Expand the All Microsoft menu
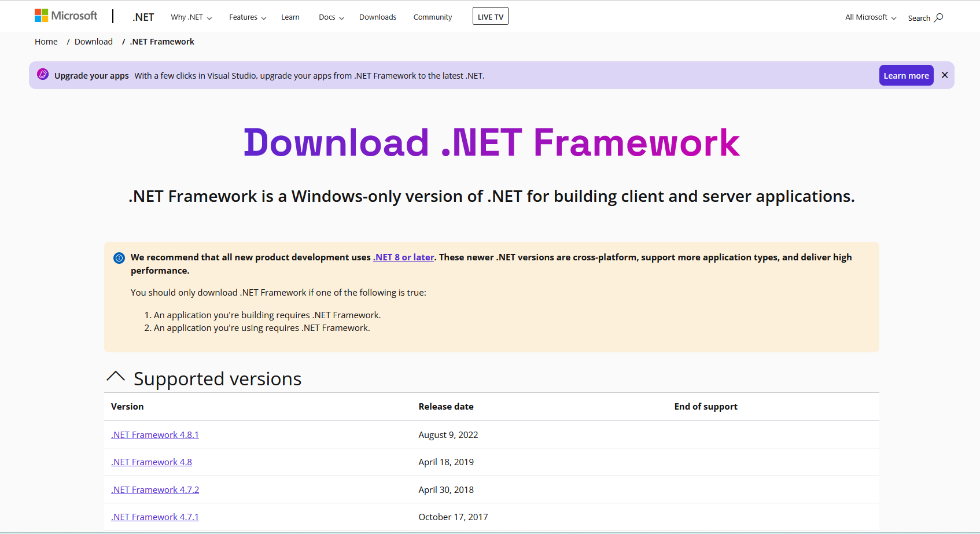980x534 pixels. point(871,17)
